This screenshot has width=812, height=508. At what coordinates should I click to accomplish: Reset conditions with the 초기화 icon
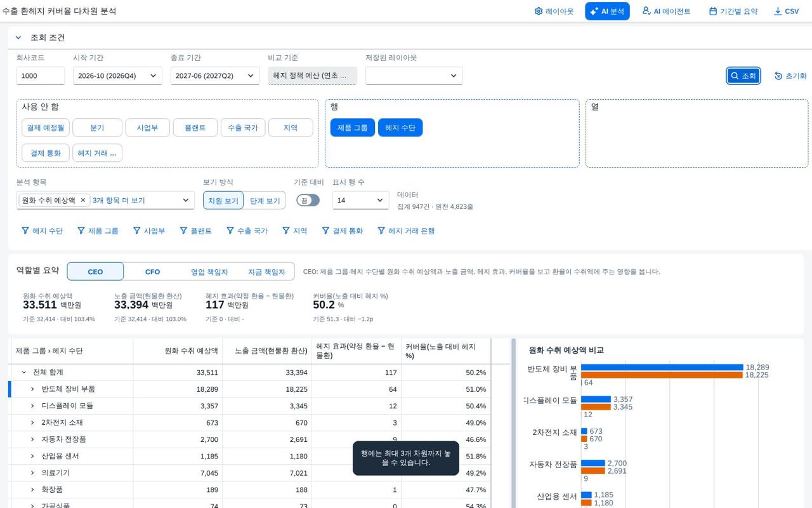click(x=790, y=76)
